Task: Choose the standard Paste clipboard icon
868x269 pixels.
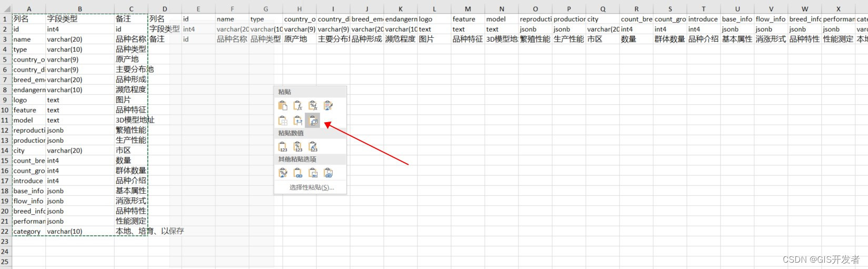Action: 283,106
